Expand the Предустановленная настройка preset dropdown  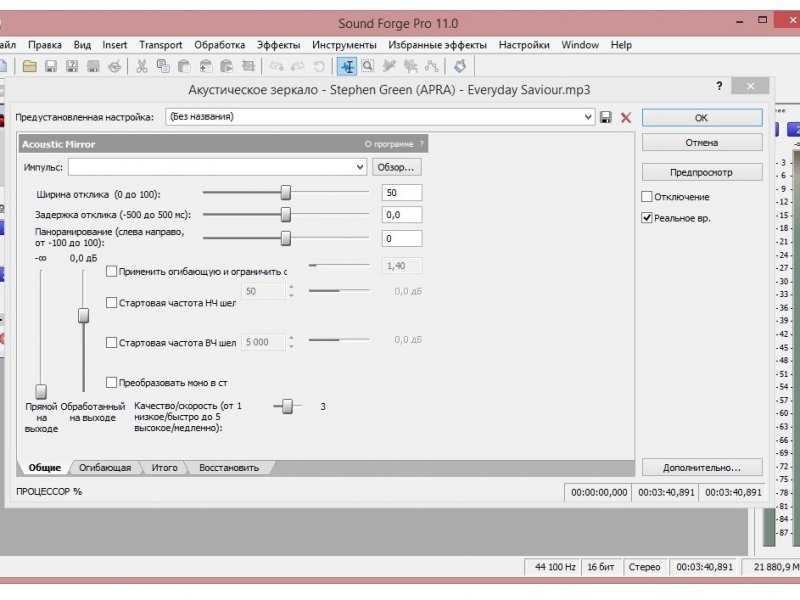click(x=588, y=117)
